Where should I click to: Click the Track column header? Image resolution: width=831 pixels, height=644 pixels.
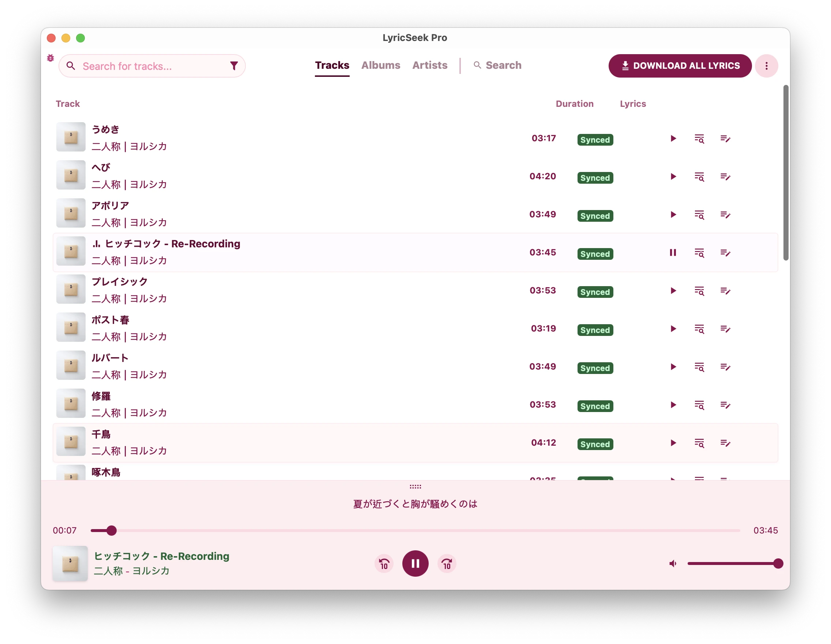point(68,104)
